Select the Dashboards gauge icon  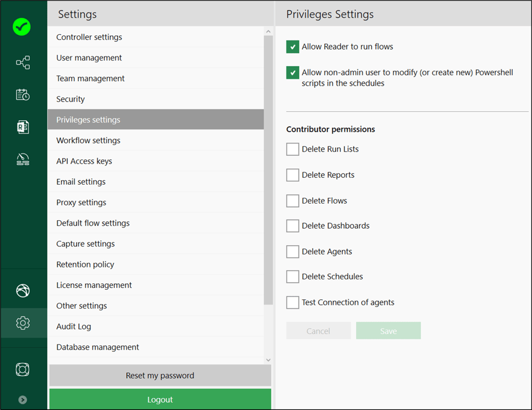22,159
